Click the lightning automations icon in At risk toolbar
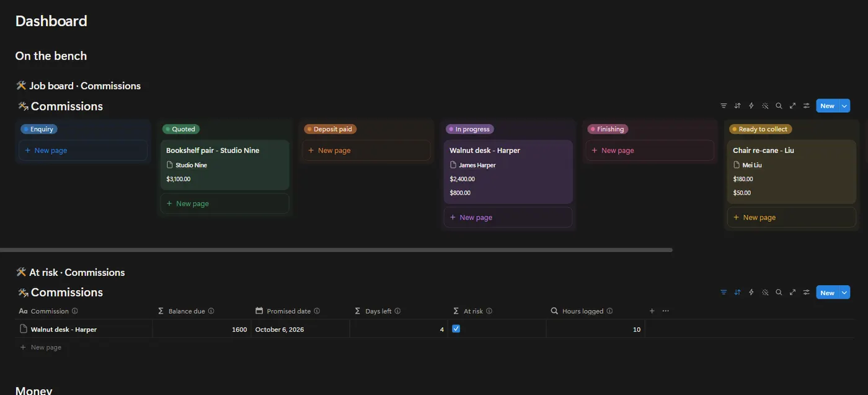The width and height of the screenshot is (868, 395). pos(751,293)
